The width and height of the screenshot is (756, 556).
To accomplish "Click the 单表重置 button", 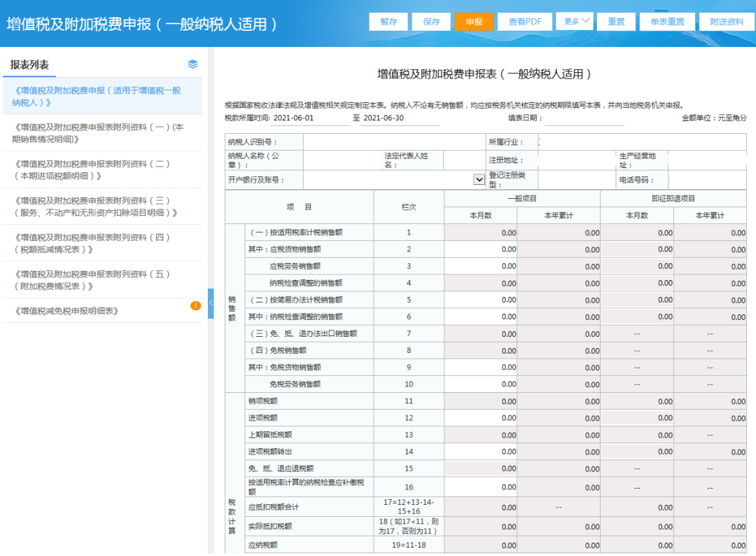I will click(x=667, y=22).
